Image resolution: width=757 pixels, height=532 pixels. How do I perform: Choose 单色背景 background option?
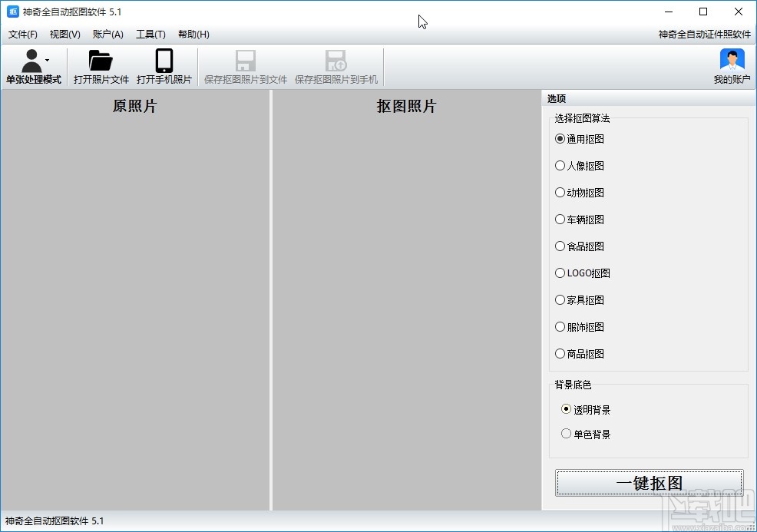[x=567, y=434]
